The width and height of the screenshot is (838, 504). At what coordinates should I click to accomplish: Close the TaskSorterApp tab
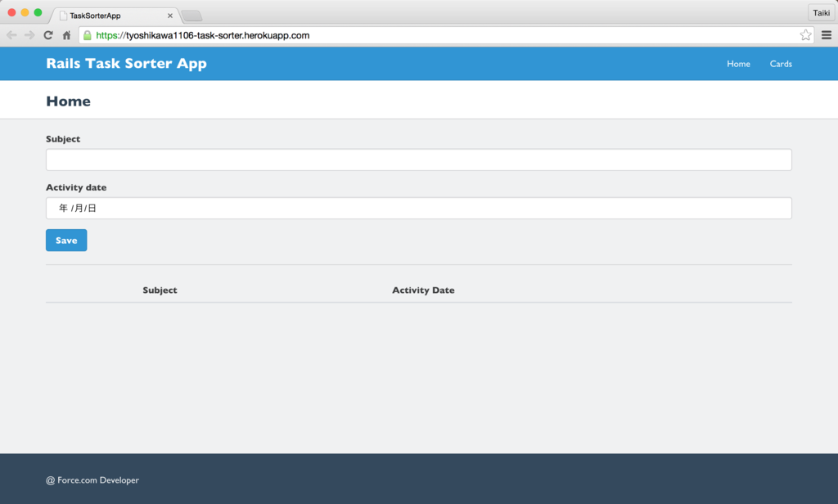pos(169,14)
